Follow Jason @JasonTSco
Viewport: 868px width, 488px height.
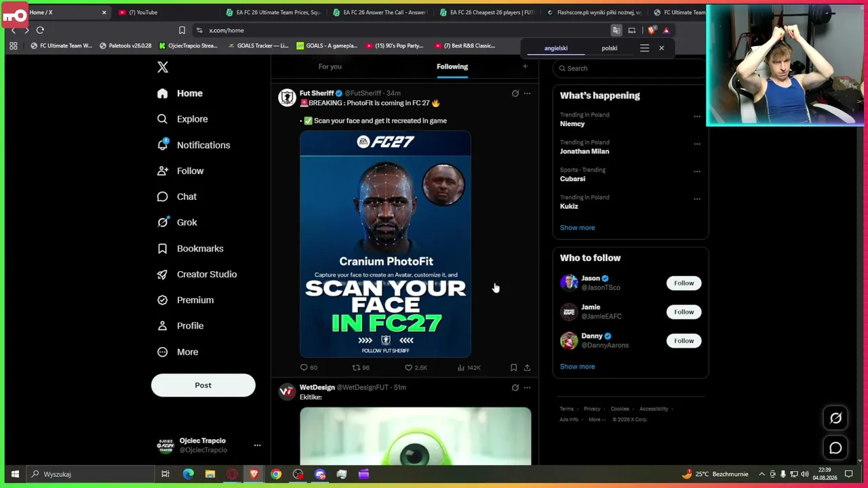click(684, 283)
